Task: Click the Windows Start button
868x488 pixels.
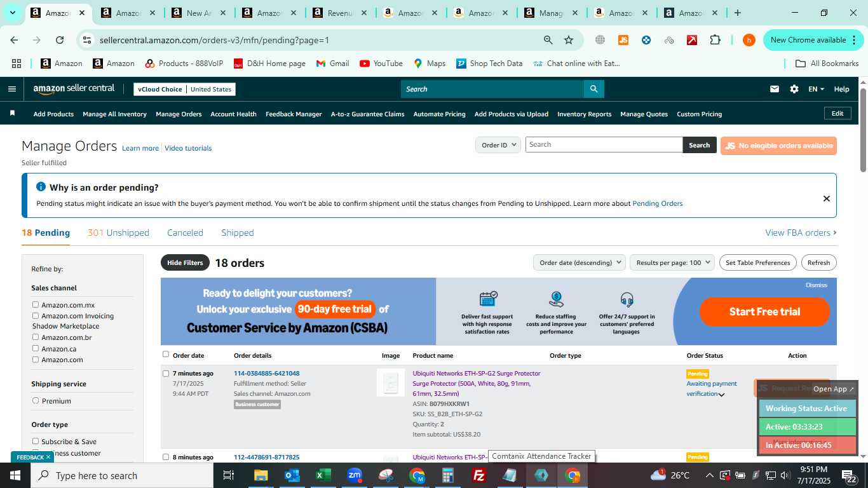Action: [x=15, y=475]
